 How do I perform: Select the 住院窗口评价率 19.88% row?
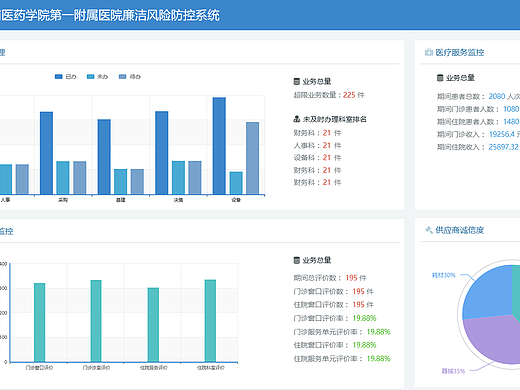click(335, 345)
